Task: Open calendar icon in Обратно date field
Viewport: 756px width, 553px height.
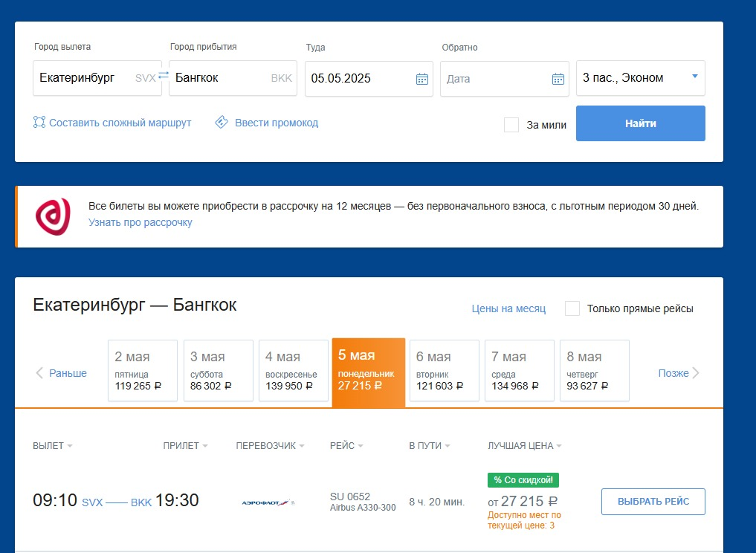Action: [x=558, y=79]
